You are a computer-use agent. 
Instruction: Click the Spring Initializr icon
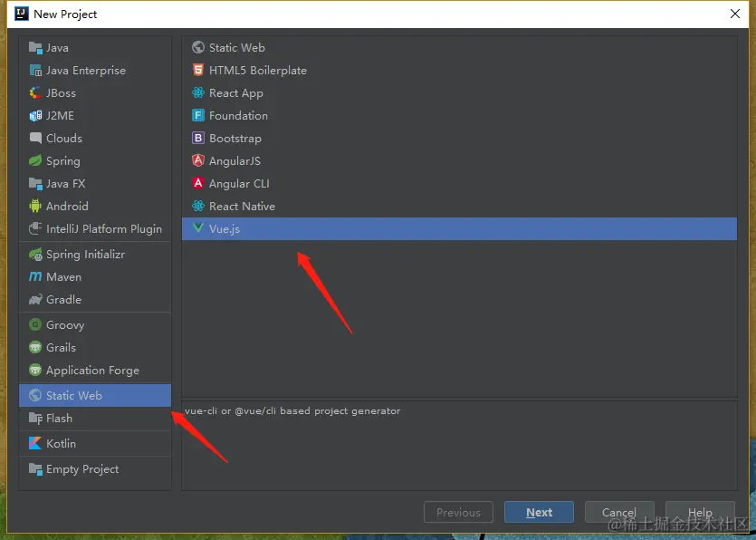[x=35, y=255]
